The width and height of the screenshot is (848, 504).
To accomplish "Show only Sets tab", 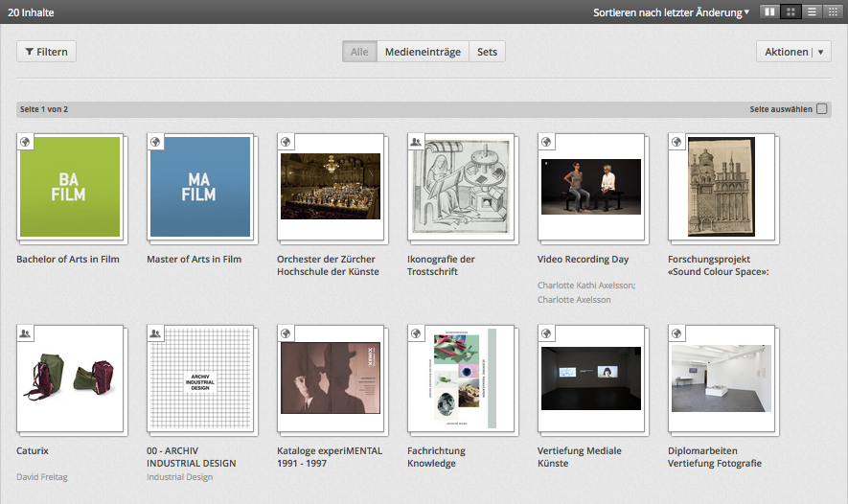I will (x=487, y=52).
